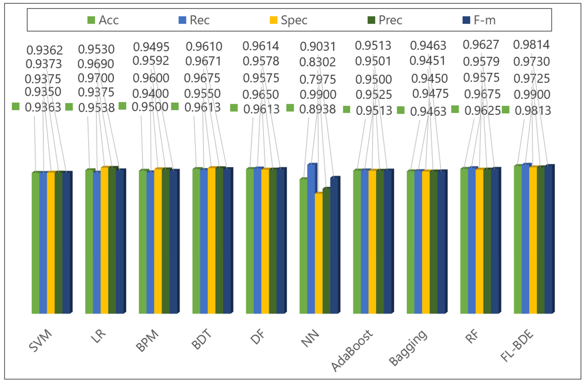
Task: Click the navy F-m legend swatch
Action: [466, 20]
